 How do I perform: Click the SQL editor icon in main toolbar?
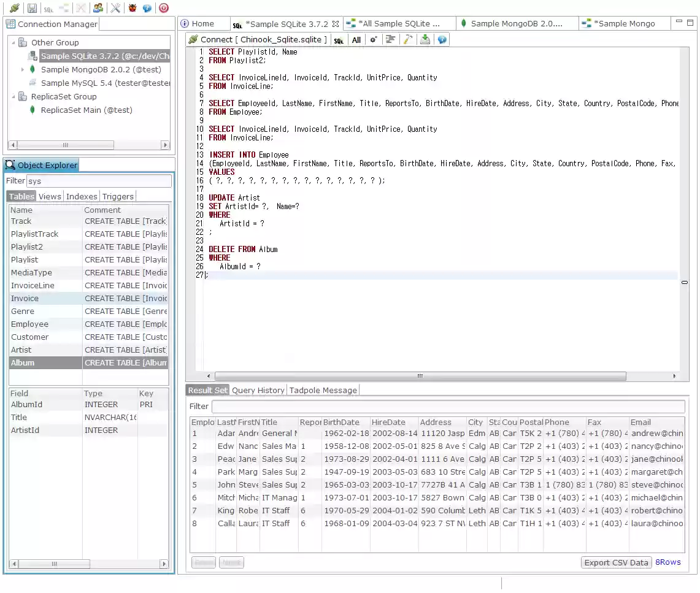coord(49,8)
